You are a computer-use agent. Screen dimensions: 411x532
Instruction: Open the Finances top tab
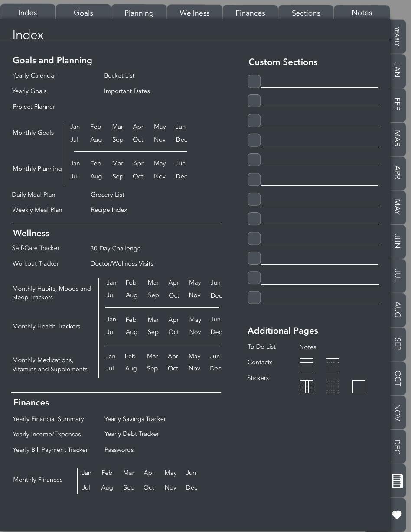tap(250, 13)
